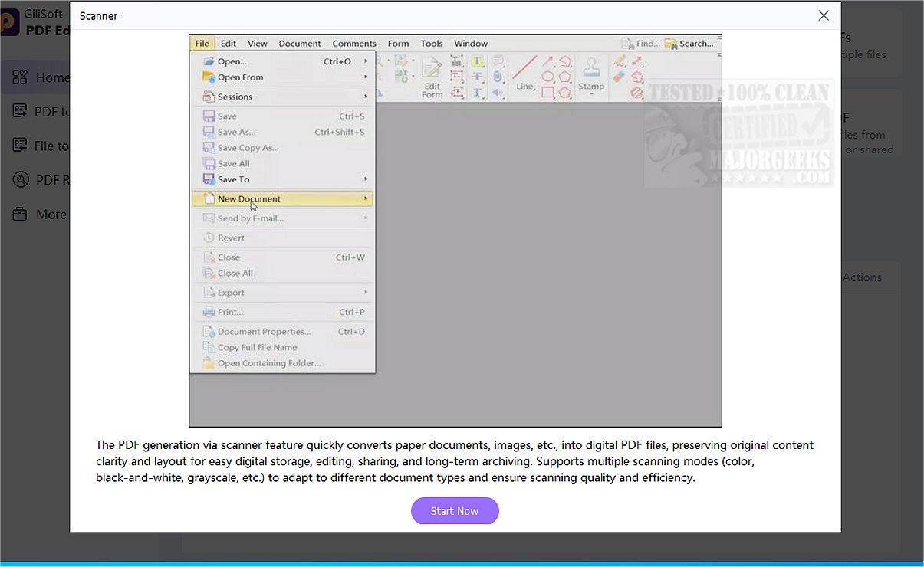Select the File to sidebar icon
The image size is (924, 567).
[x=20, y=145]
